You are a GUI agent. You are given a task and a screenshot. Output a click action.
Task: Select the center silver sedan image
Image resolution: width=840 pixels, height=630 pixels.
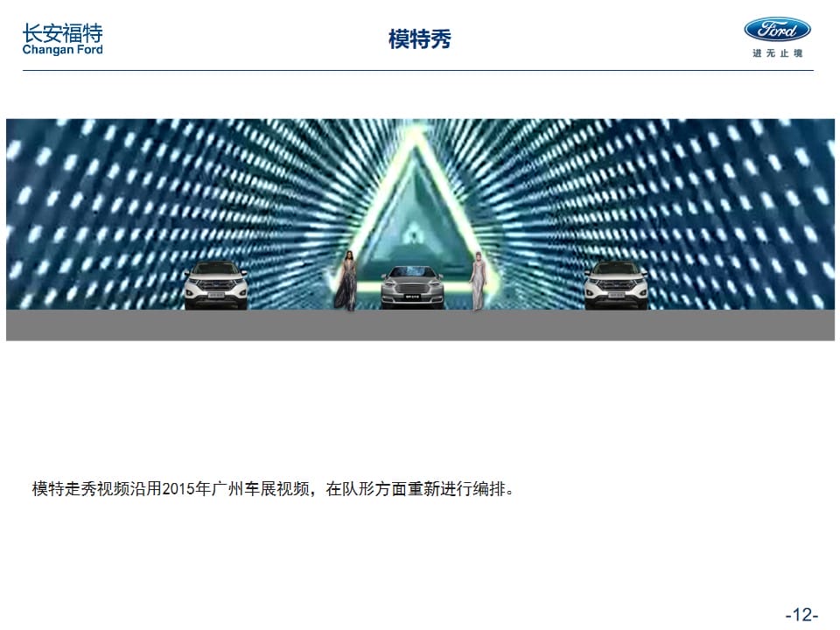coord(412,288)
